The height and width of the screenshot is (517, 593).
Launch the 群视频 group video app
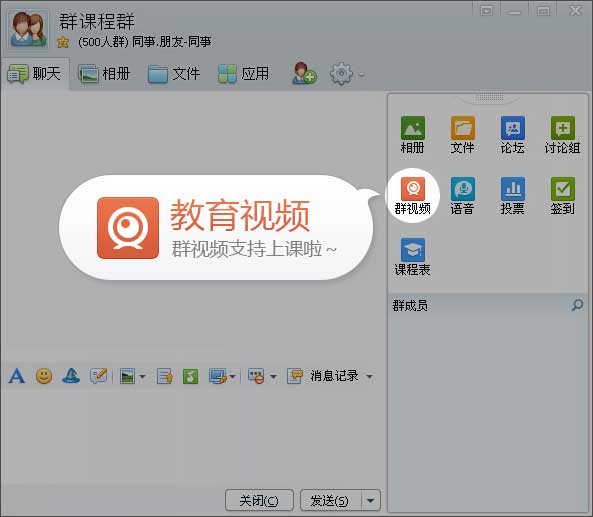pos(413,196)
